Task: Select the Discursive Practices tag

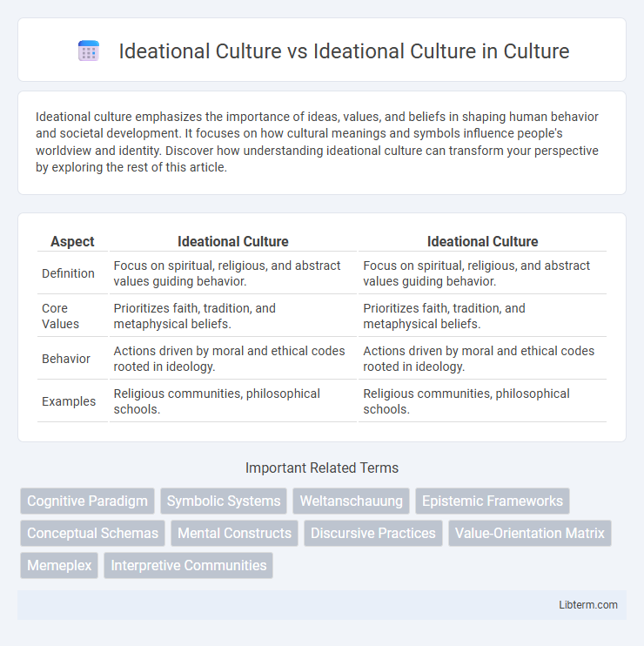Action: (x=373, y=533)
